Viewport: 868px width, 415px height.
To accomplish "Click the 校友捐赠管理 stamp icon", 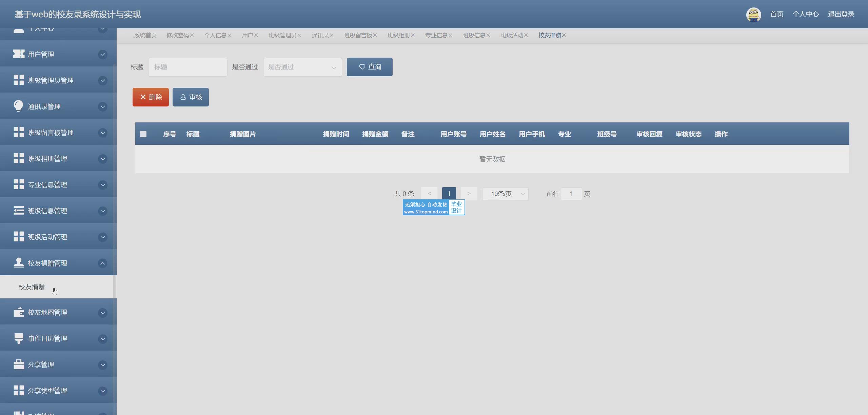I will coord(19,263).
